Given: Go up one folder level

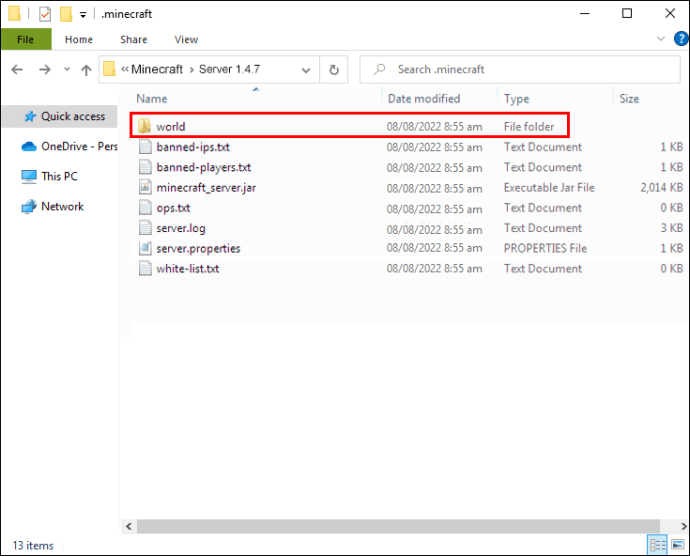Looking at the screenshot, I should pos(86,70).
